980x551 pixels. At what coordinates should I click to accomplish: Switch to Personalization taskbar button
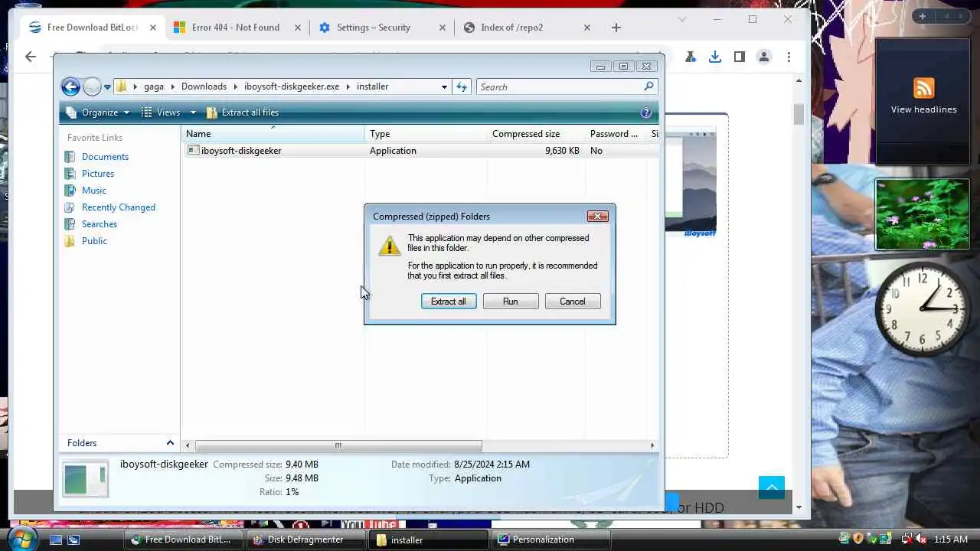coord(551,540)
